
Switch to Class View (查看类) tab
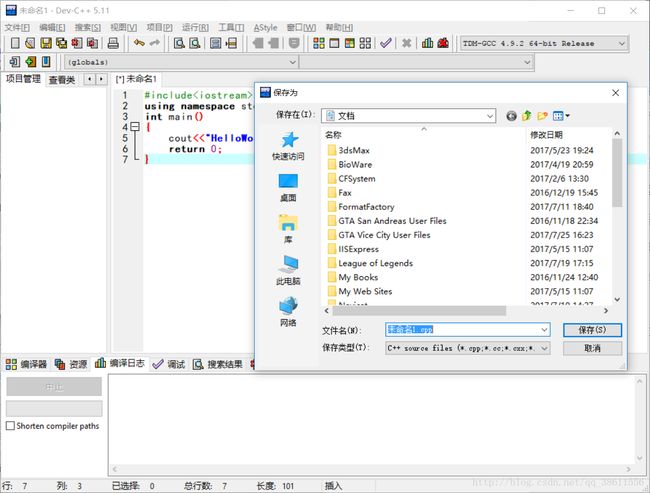[x=62, y=80]
